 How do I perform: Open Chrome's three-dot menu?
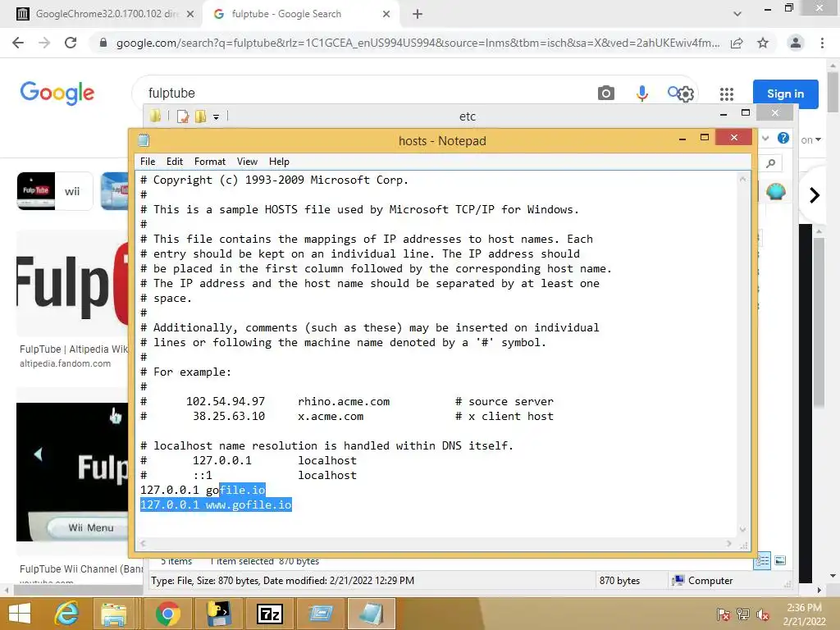tap(822, 43)
